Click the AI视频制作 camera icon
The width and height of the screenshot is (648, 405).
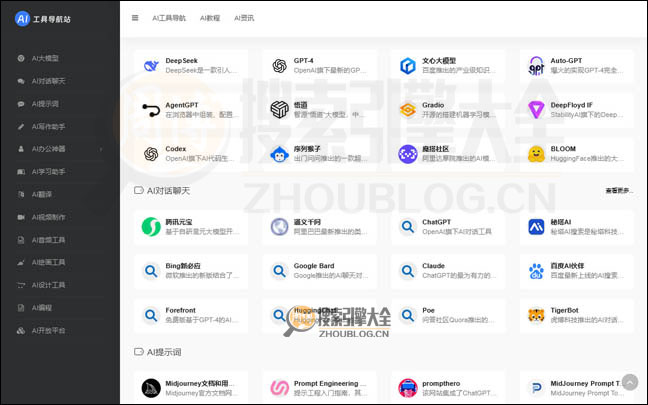click(21, 217)
